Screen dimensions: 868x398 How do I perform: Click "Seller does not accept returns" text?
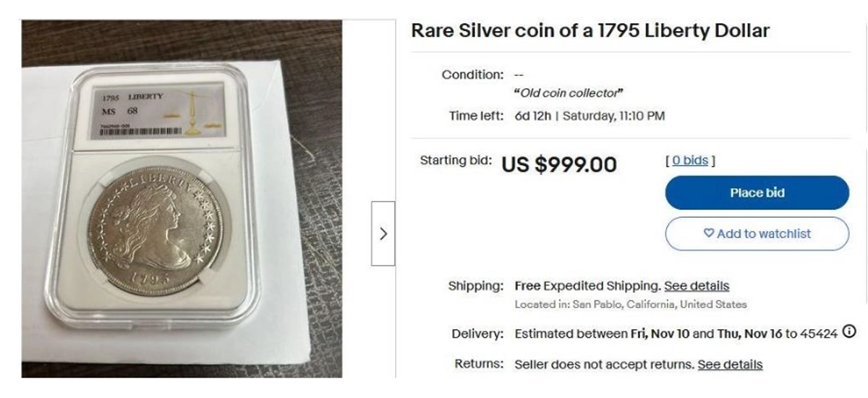point(604,364)
